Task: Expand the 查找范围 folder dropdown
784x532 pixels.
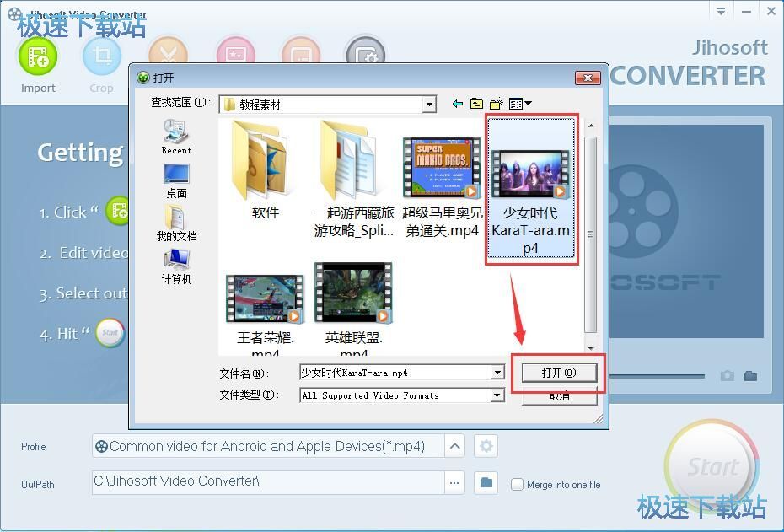Action: coord(429,105)
